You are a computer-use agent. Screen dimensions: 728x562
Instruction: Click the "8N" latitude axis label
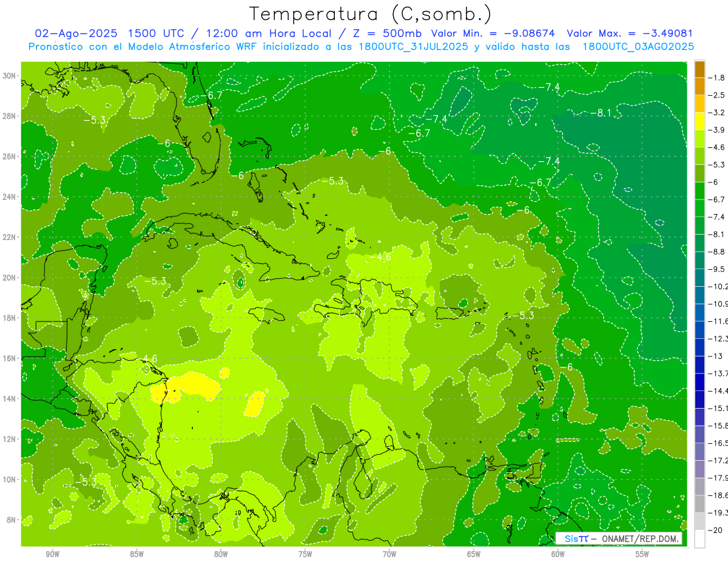pyautogui.click(x=10, y=520)
